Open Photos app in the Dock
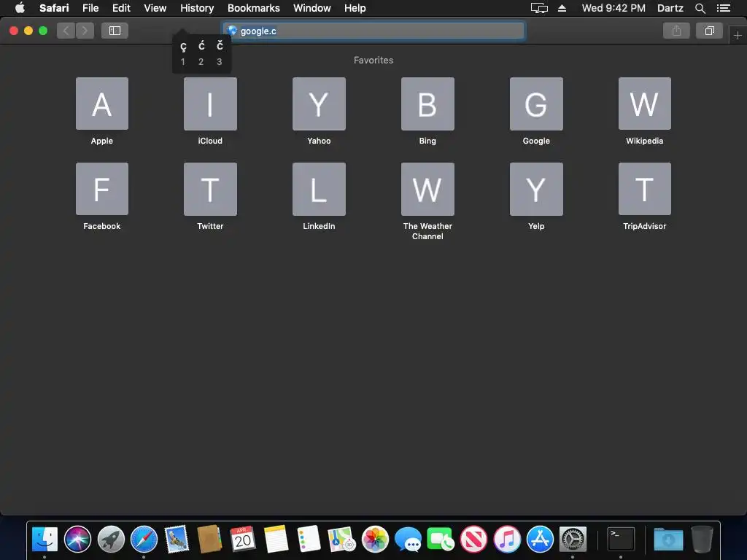The height and width of the screenshot is (560, 747). (x=375, y=540)
